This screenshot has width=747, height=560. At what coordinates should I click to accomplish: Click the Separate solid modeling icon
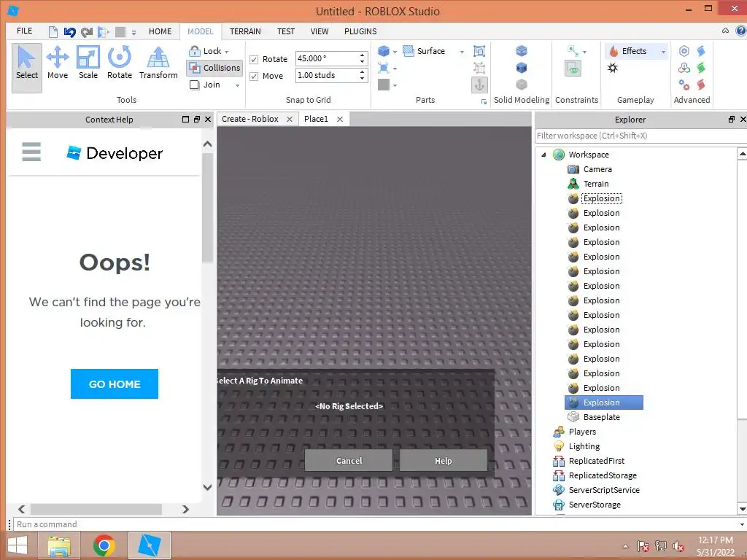[x=522, y=85]
